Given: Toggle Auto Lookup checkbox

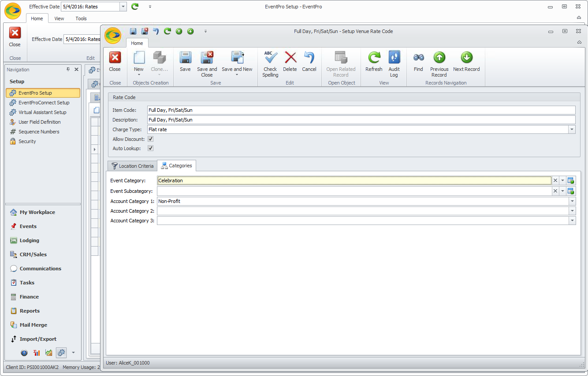Looking at the screenshot, I should (150, 148).
